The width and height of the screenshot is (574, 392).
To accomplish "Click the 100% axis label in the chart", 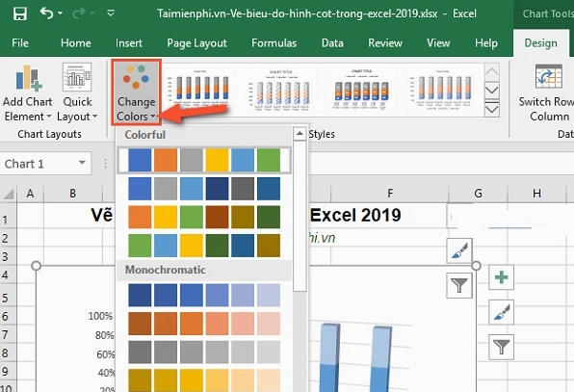I will pos(100,316).
